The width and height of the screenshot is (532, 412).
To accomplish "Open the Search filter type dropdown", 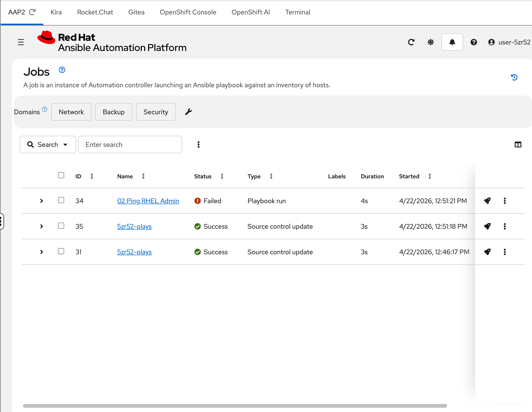I will coord(48,145).
